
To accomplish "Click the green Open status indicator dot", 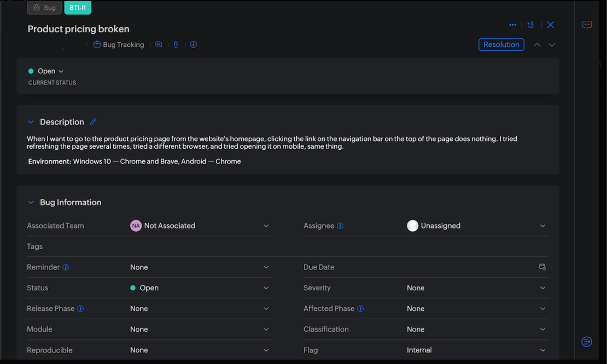I will click(x=31, y=71).
